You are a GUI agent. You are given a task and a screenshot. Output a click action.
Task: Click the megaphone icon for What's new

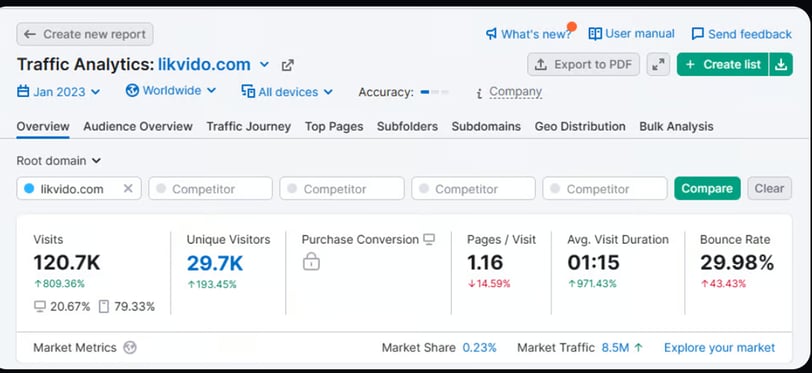491,34
